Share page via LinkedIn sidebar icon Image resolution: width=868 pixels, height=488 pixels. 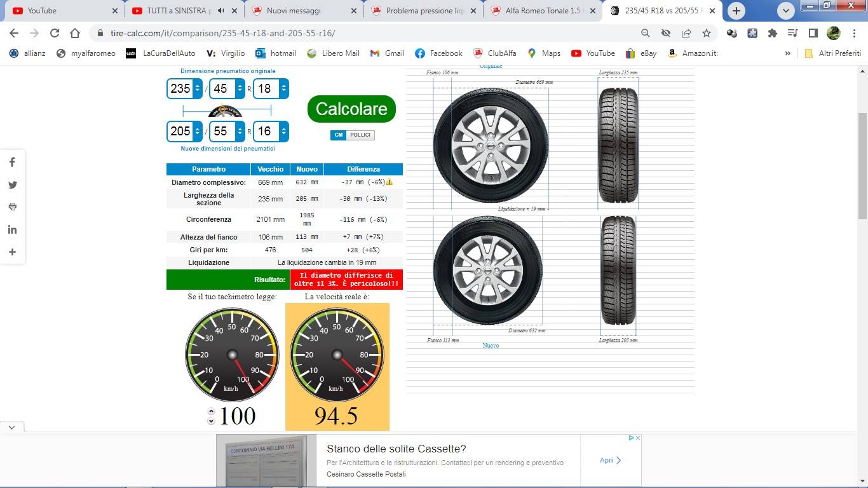pos(12,229)
